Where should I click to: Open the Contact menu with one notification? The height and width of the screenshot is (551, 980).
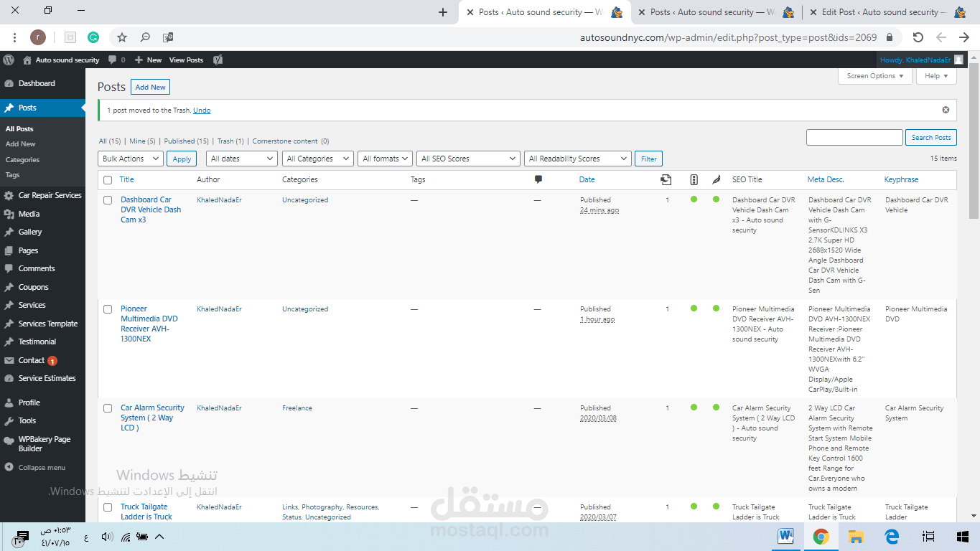point(43,360)
